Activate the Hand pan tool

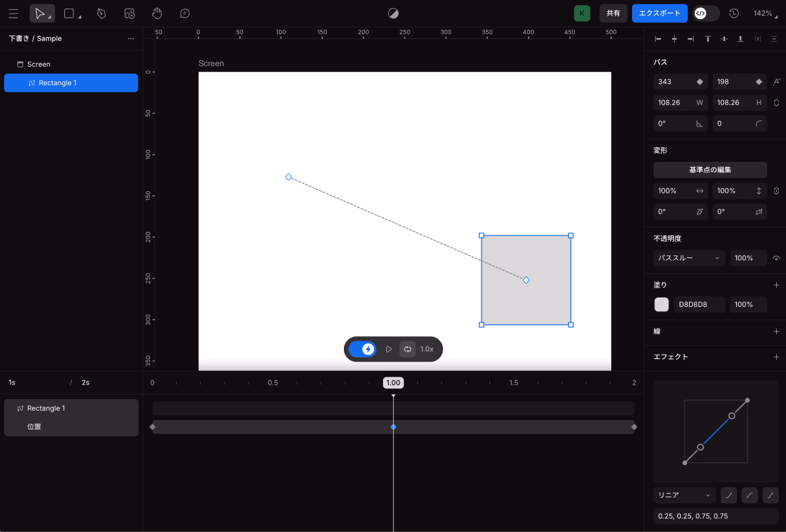point(157,13)
